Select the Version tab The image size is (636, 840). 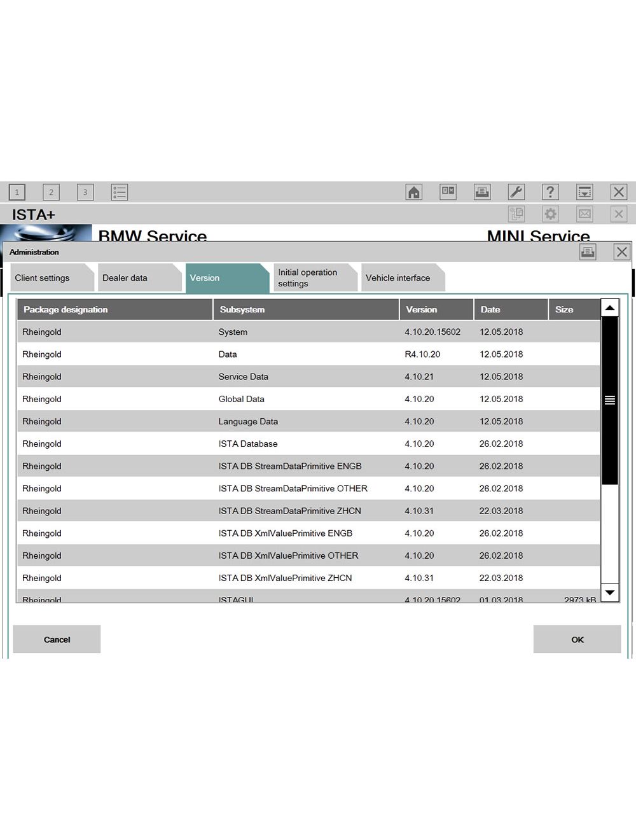pos(228,278)
